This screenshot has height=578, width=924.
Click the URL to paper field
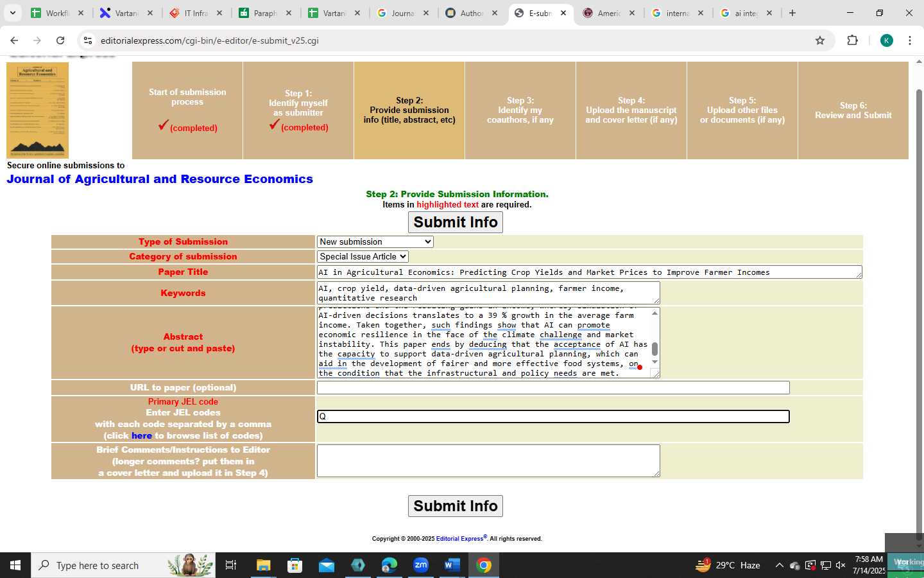pos(553,388)
